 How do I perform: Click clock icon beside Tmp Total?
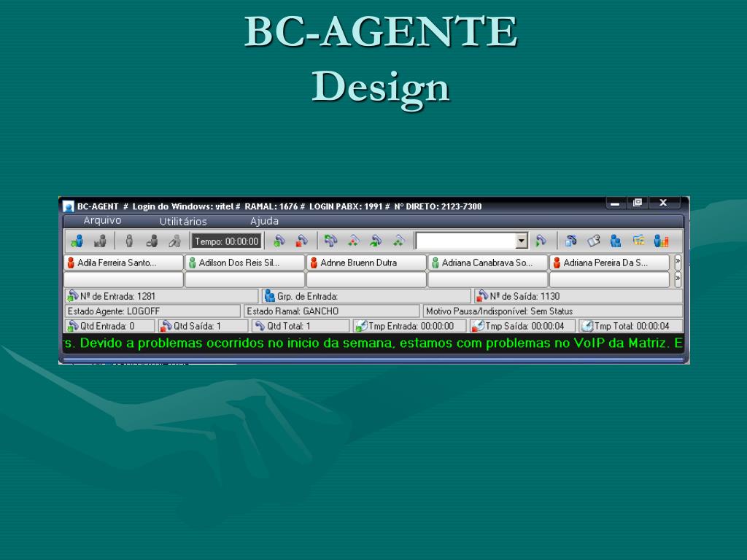(587, 326)
